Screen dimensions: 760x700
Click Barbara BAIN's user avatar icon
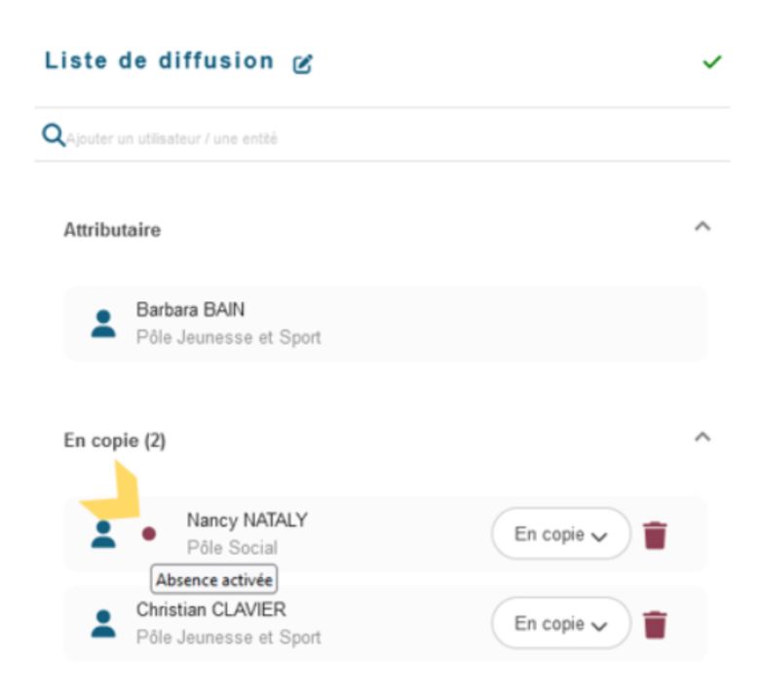103,324
